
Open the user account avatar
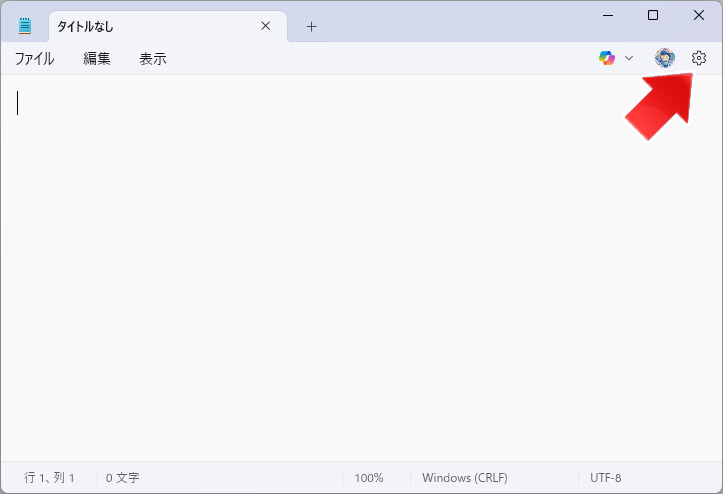(664, 58)
